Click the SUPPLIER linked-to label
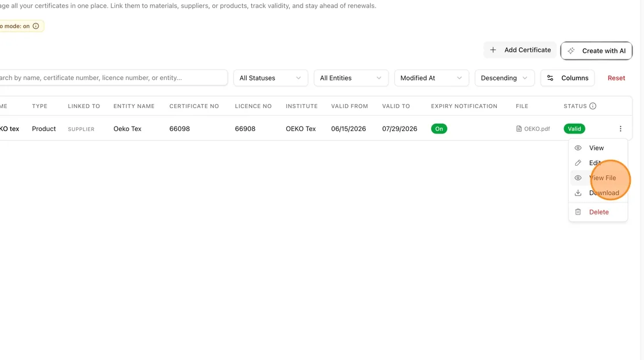This screenshot has height=360, width=644. point(81,129)
